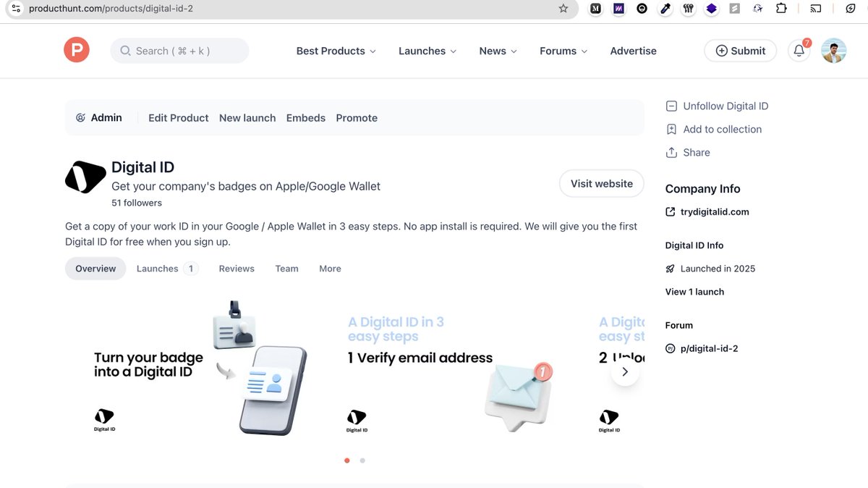Bookmark this page with the star icon

click(563, 9)
